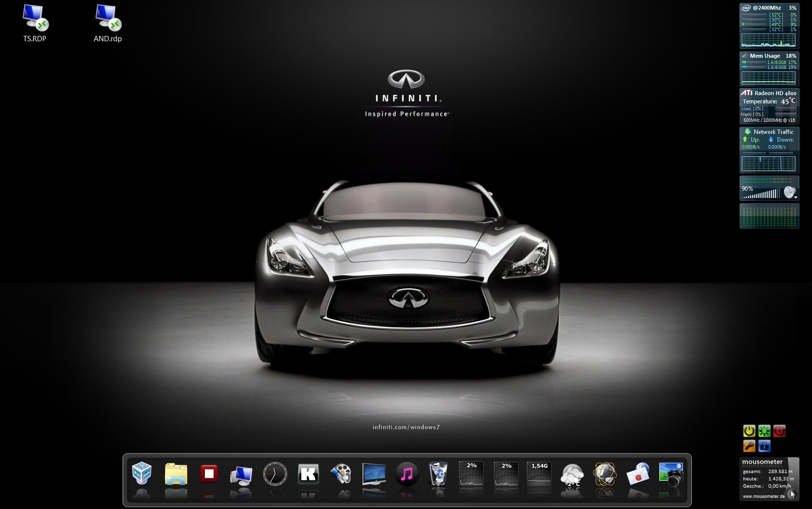Open the TS.RDP remote desktop shortcut
Image resolution: width=812 pixels, height=509 pixels.
[x=35, y=23]
